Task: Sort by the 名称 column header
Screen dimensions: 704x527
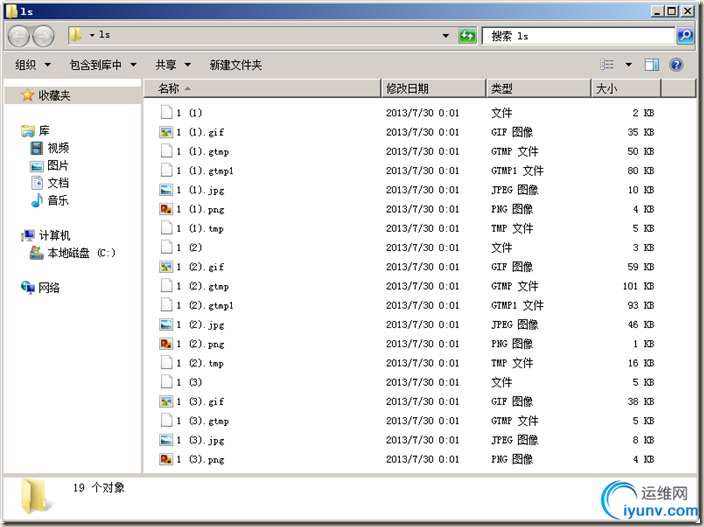Action: pos(262,88)
